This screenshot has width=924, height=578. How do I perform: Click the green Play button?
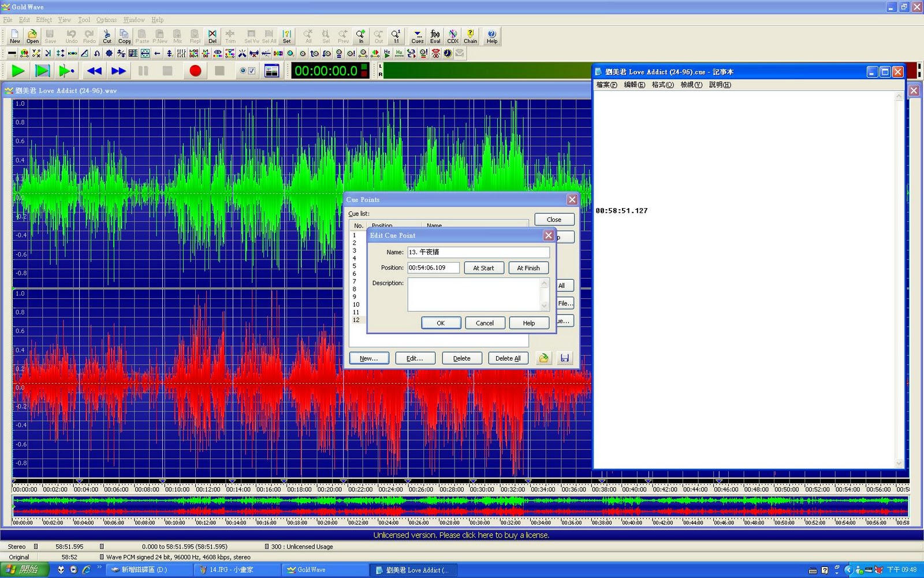click(x=18, y=71)
